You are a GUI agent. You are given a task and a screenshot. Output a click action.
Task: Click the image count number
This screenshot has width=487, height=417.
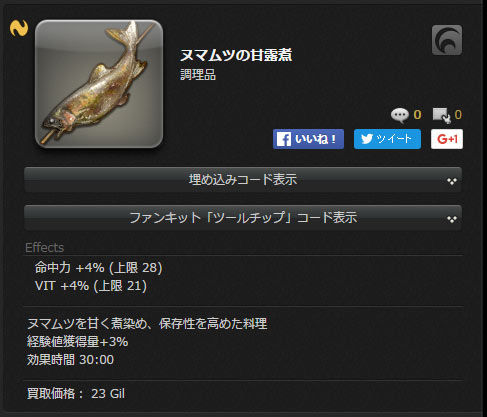pos(458,115)
